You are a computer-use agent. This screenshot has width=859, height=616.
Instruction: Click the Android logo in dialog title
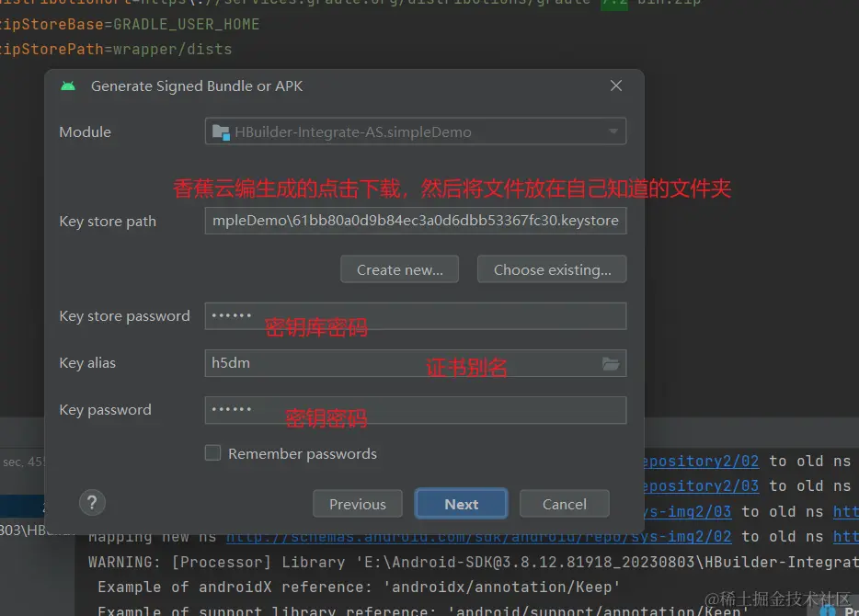tap(68, 86)
